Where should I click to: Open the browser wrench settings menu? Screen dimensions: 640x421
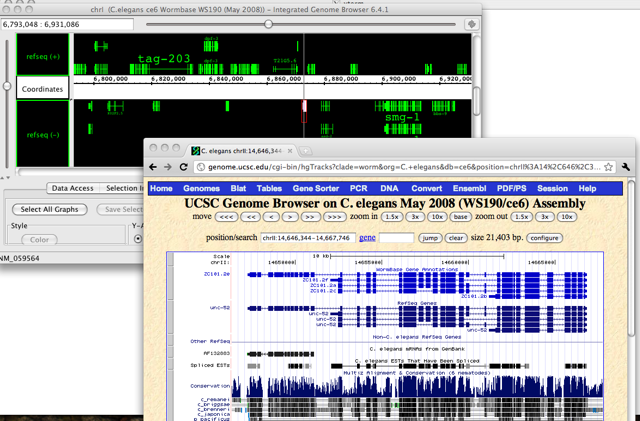[x=625, y=167]
